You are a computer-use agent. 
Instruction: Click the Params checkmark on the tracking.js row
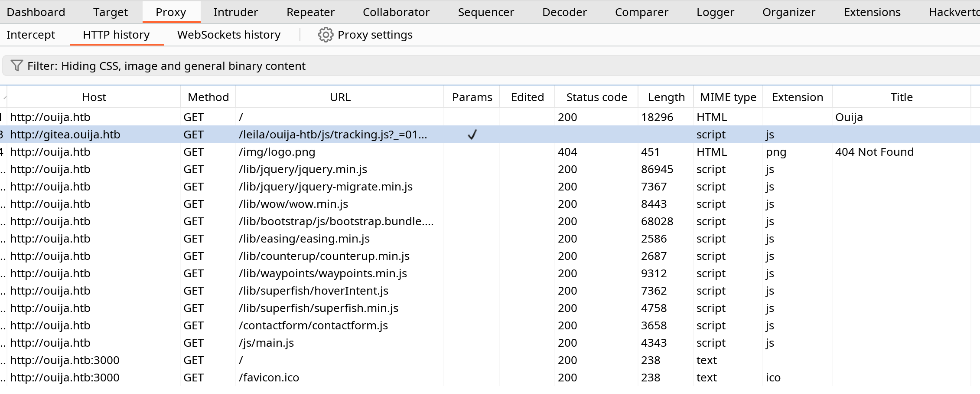coord(472,135)
